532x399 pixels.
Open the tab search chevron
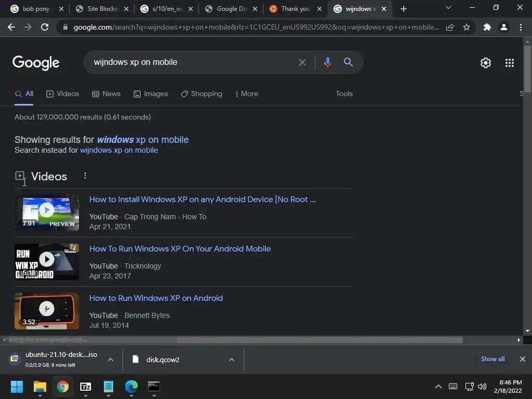448,7
